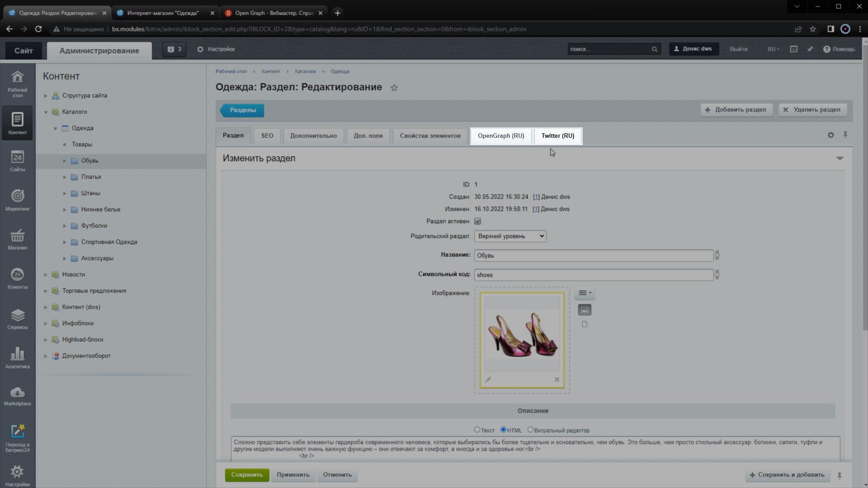
Task: Open tab settings gear icon
Action: pos(830,135)
